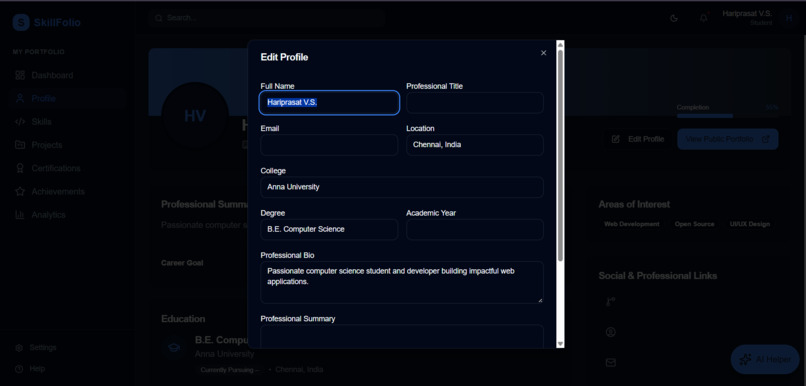Click the Analytics bar chart icon
Viewport: 806px width, 386px height.
pyautogui.click(x=20, y=215)
